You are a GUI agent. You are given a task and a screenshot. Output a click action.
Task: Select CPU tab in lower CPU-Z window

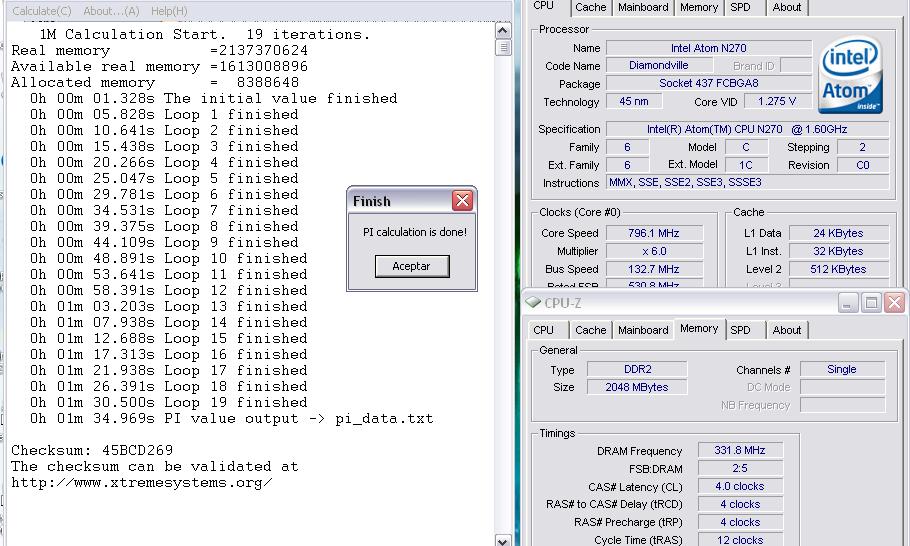pos(544,330)
